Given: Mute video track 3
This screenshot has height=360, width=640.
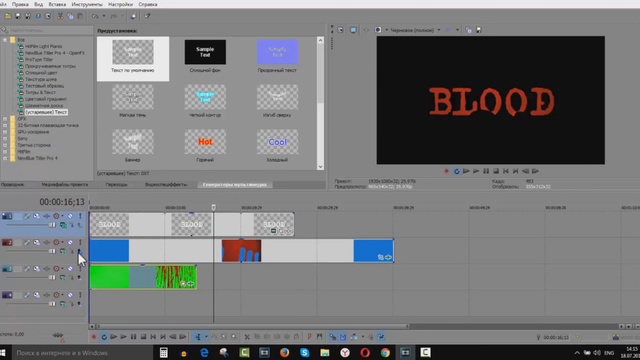Looking at the screenshot, I should (x=70, y=269).
